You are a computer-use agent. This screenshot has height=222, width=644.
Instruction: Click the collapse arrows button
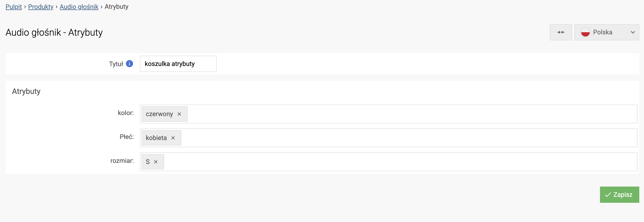click(x=560, y=32)
